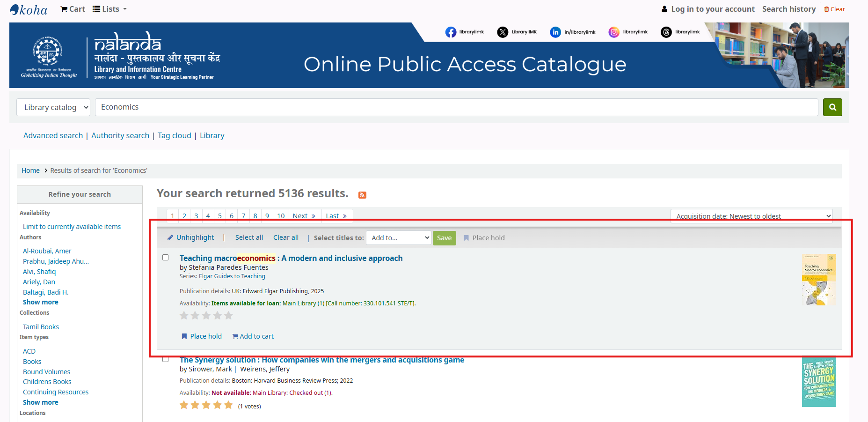Toggle Unhighlight for search terms

click(x=191, y=238)
